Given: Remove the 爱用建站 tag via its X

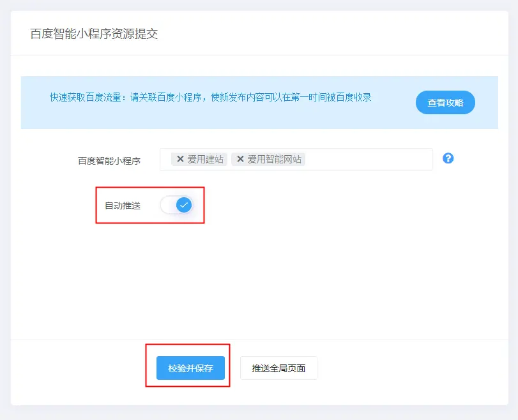Looking at the screenshot, I should tap(180, 160).
